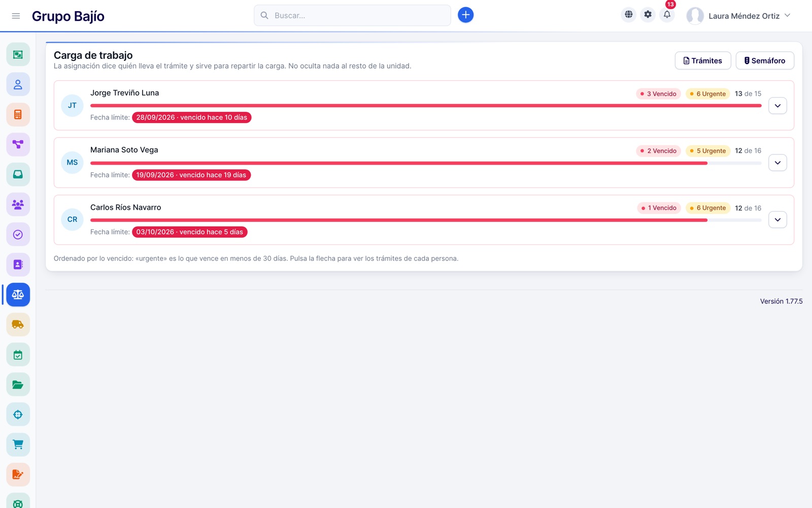
Task: Open notifications bell with 13 badge
Action: click(667, 15)
